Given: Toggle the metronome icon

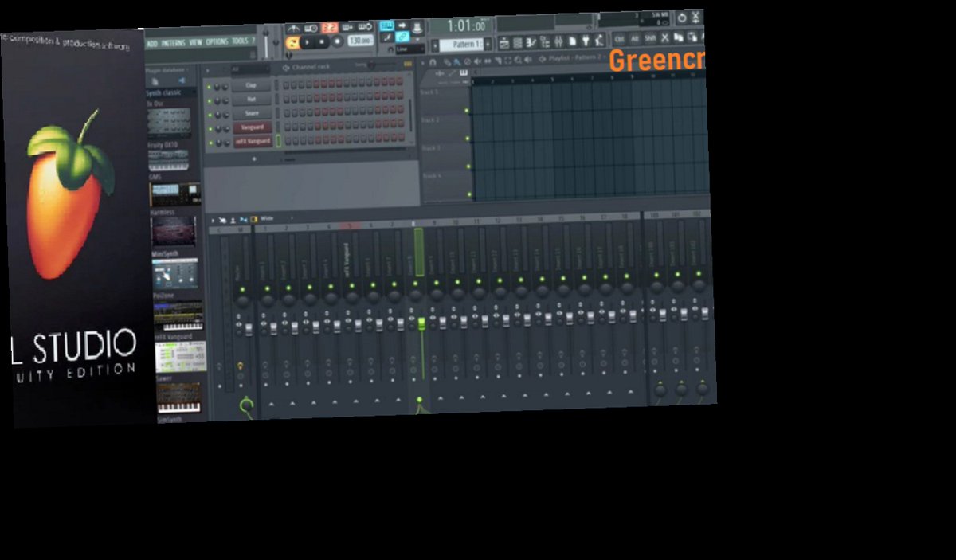Looking at the screenshot, I should (x=293, y=29).
